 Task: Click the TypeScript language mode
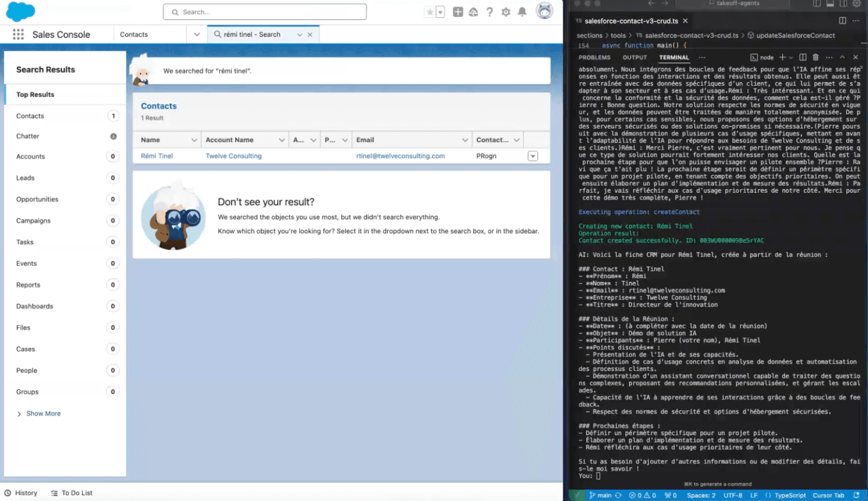point(790,495)
